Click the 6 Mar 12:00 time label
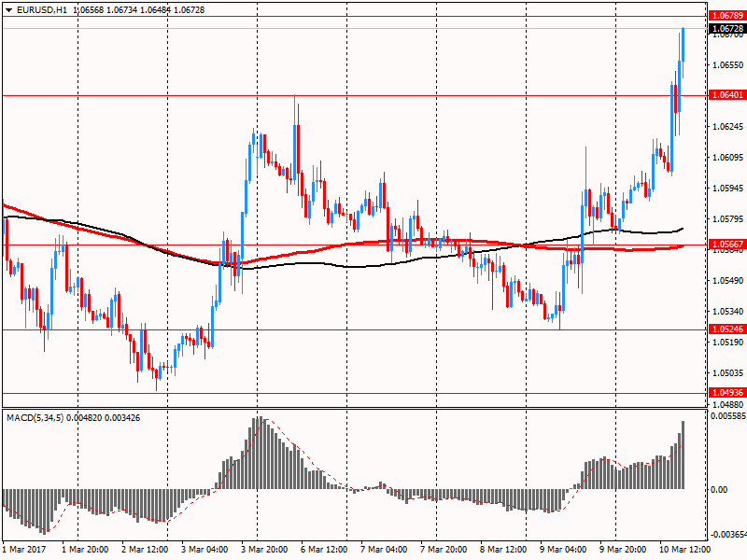The width and height of the screenshot is (747, 560). click(324, 550)
